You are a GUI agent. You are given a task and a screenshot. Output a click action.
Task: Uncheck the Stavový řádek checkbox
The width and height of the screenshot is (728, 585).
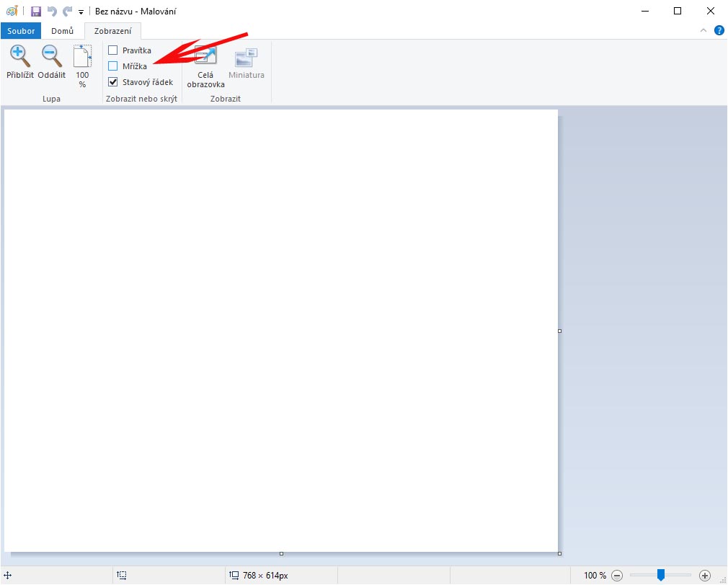[113, 82]
